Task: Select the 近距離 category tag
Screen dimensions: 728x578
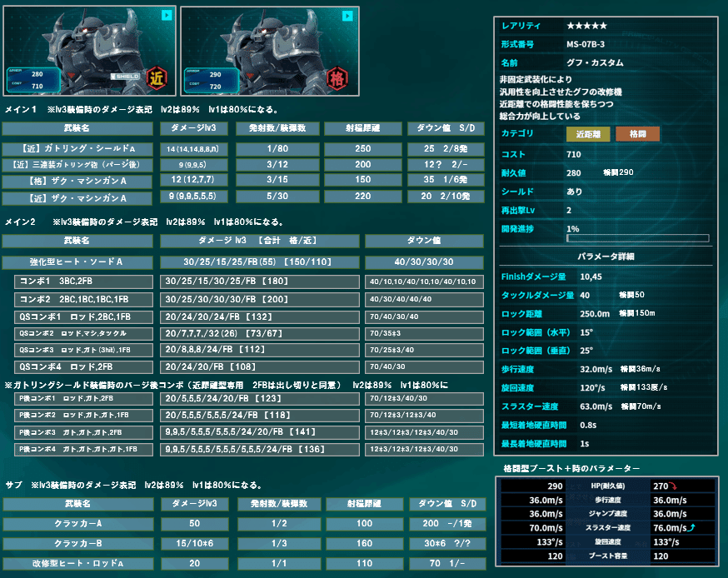Action: click(588, 134)
